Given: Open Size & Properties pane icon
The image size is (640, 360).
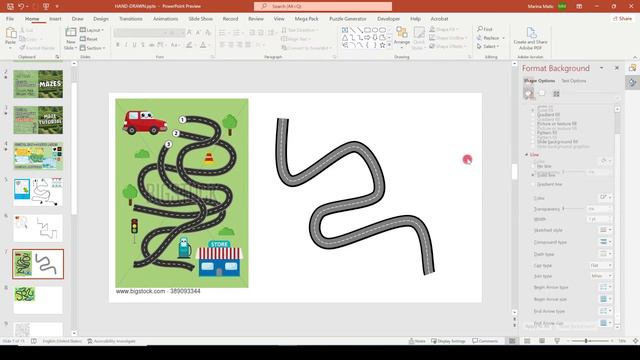Looking at the screenshot, I should pyautogui.click(x=556, y=94).
